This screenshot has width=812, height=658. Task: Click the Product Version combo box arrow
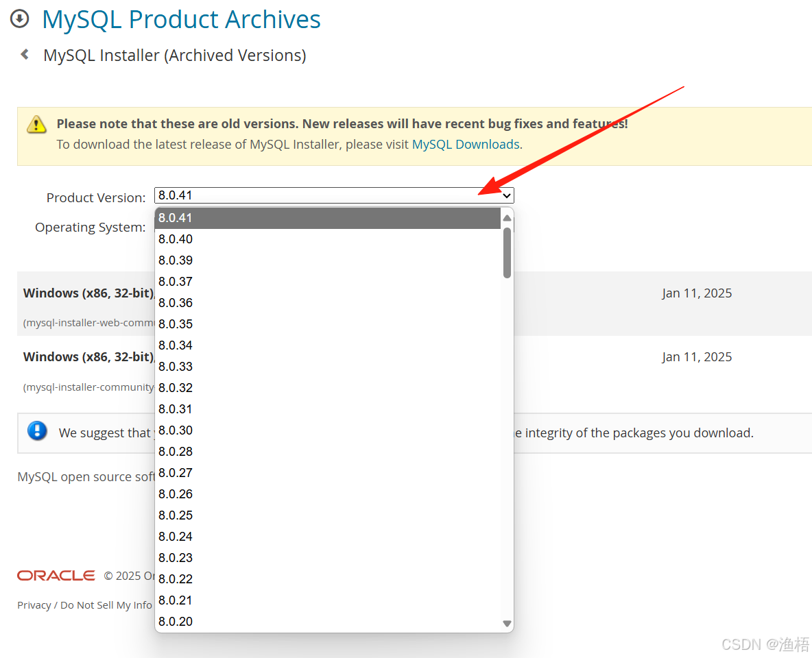pyautogui.click(x=508, y=195)
